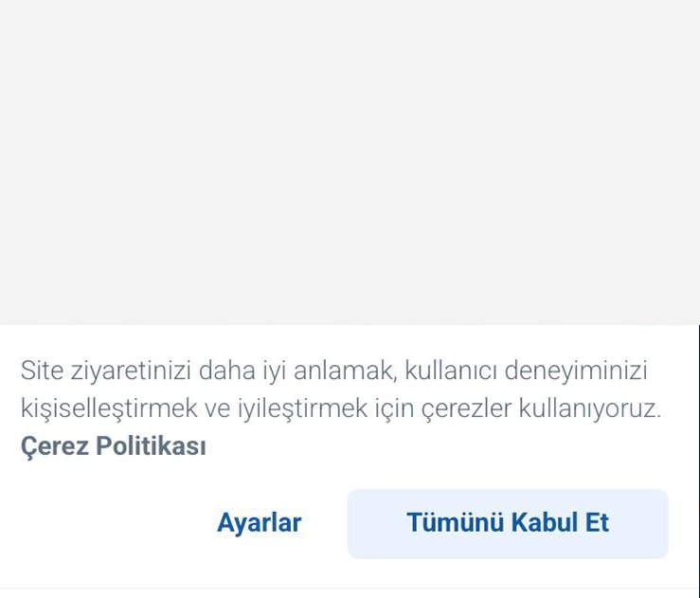
Task: Read more by clicking Çerez Politikası
Action: (x=113, y=446)
